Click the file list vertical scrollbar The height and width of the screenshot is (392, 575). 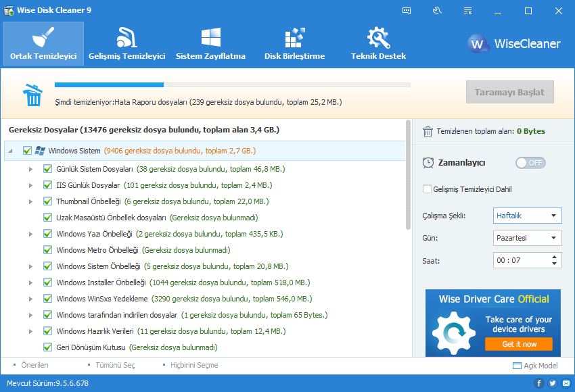(x=408, y=175)
